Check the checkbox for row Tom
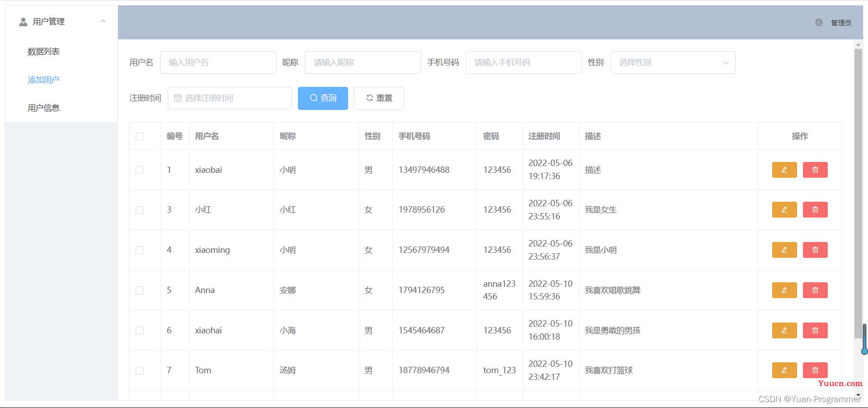Image resolution: width=868 pixels, height=408 pixels. 140,370
